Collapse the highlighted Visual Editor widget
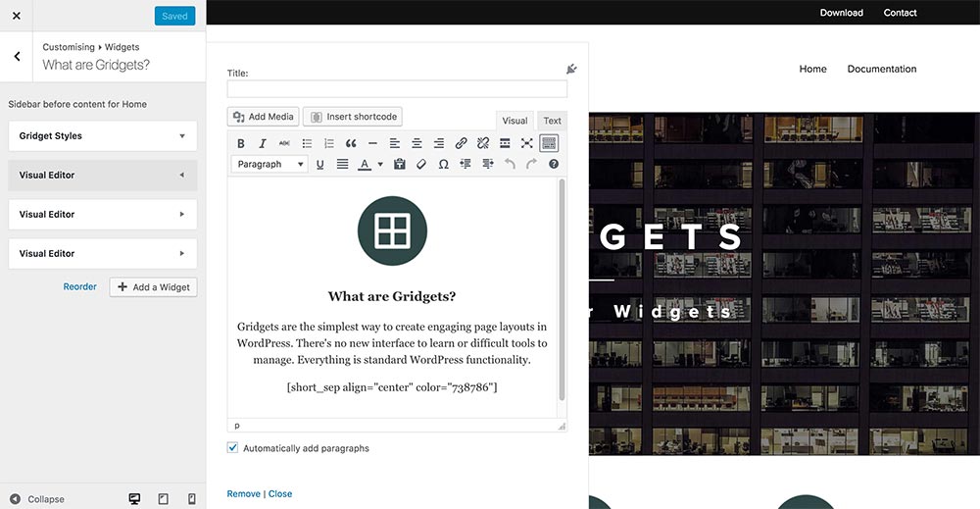Screen dimensions: 980x509 pyautogui.click(x=103, y=176)
